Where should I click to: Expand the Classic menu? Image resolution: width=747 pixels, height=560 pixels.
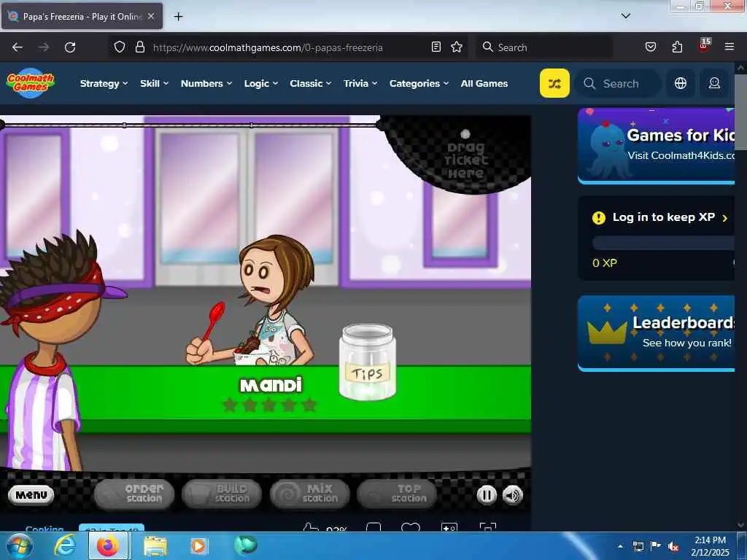click(x=311, y=83)
